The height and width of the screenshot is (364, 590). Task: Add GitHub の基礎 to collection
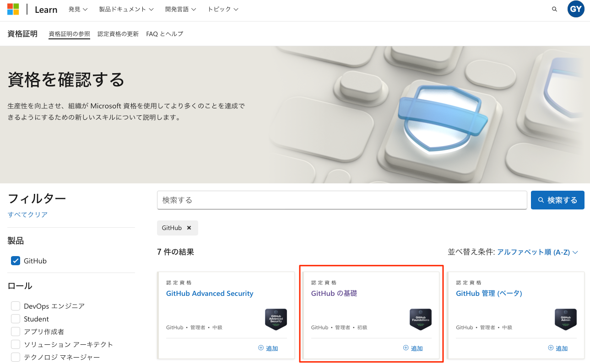tap(413, 348)
